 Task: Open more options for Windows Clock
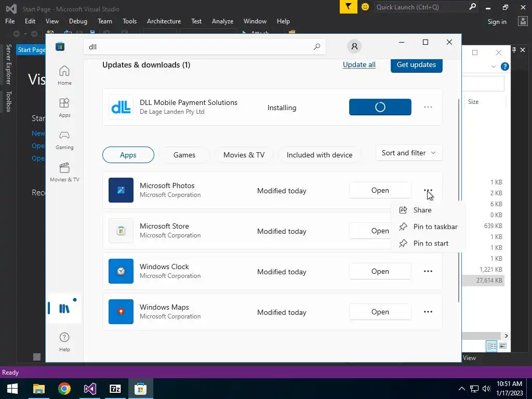(x=428, y=271)
